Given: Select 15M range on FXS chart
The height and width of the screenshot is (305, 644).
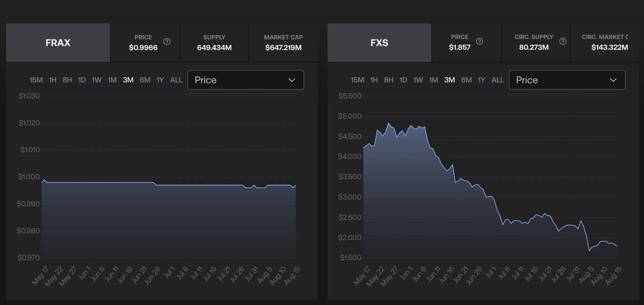Looking at the screenshot, I should coord(357,80).
